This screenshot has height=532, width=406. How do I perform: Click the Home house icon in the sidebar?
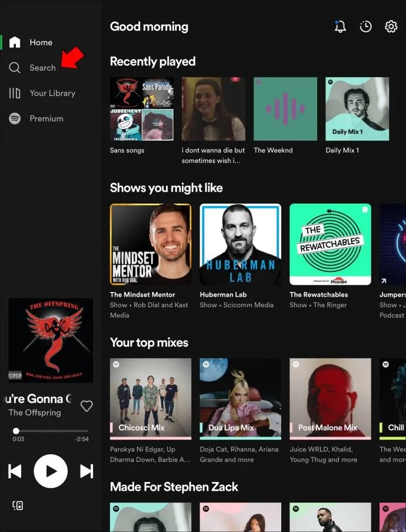(x=15, y=42)
